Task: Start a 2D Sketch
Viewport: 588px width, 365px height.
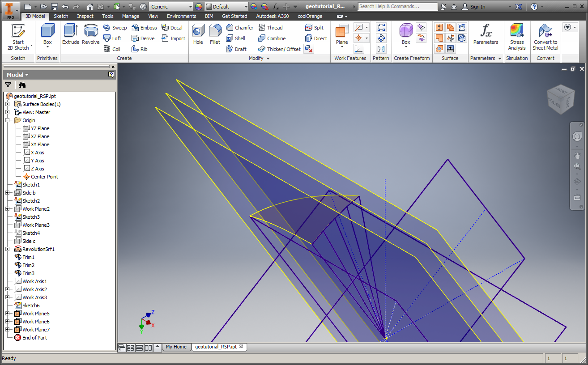Action: coord(18,37)
